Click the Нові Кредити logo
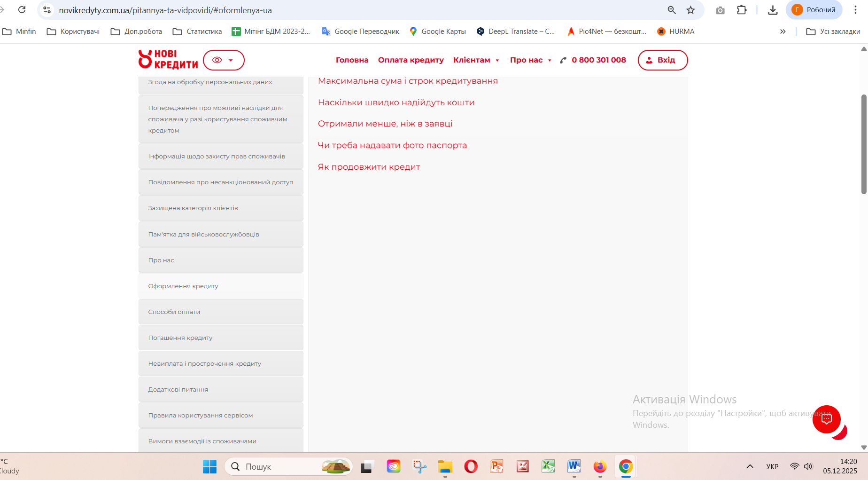The height and width of the screenshot is (480, 868). [168, 60]
